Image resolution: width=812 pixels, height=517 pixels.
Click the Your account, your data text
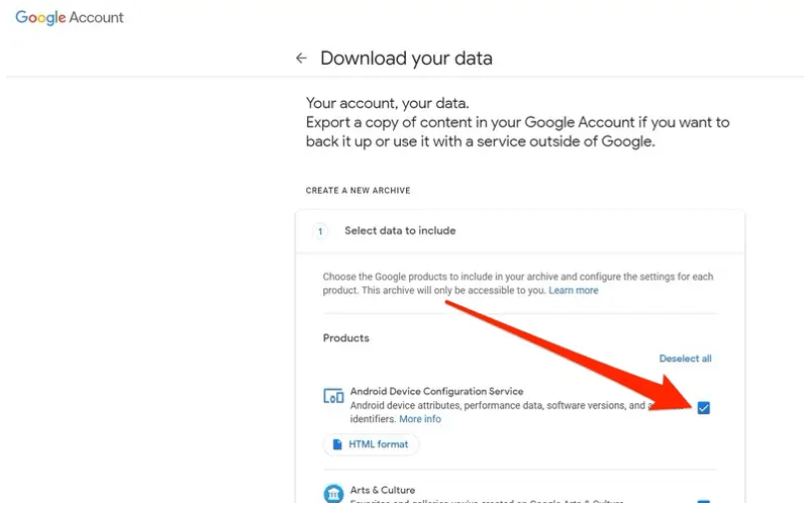click(x=387, y=103)
